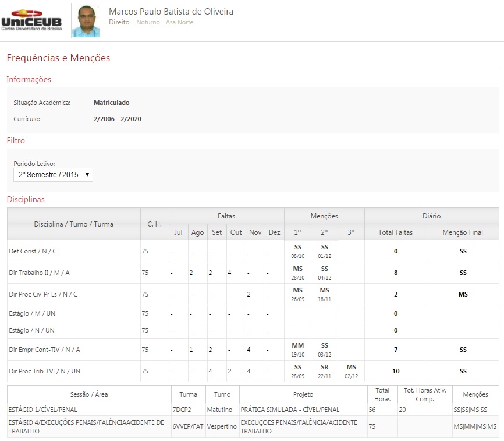Click the Disciplina / Turno / Turma column header
Image resolution: width=504 pixels, height=441 pixels.
pyautogui.click(x=73, y=224)
